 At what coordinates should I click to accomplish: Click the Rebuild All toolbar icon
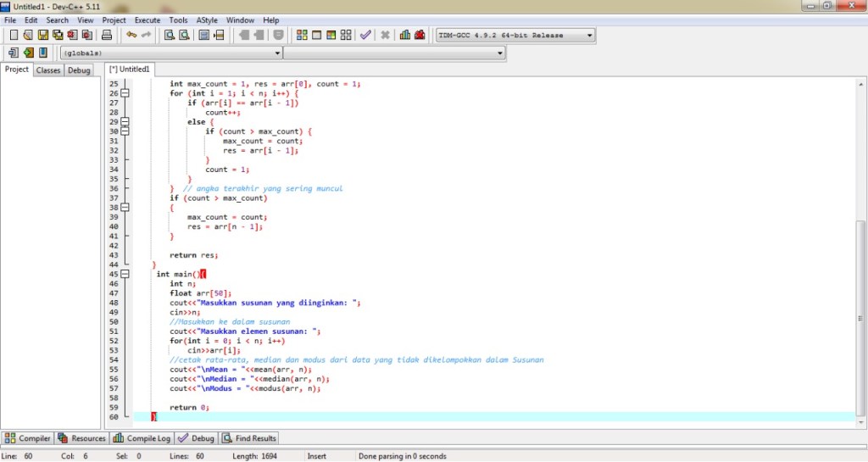pyautogui.click(x=345, y=36)
